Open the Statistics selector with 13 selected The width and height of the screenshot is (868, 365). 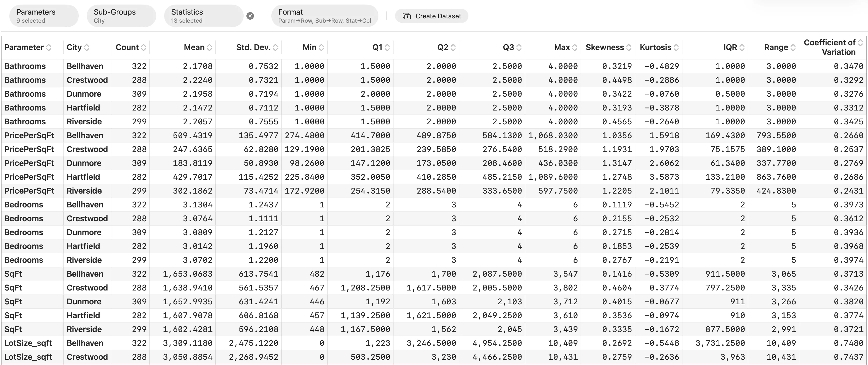click(203, 16)
